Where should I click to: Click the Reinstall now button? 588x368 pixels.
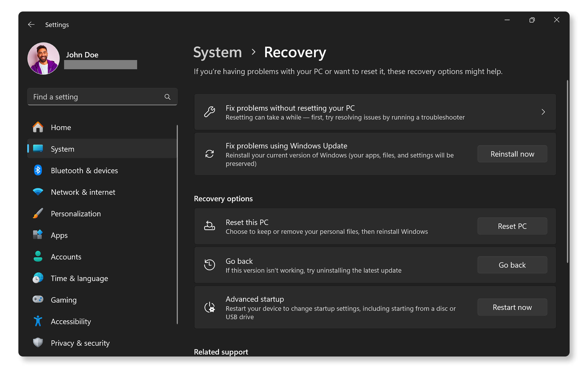tap(512, 154)
